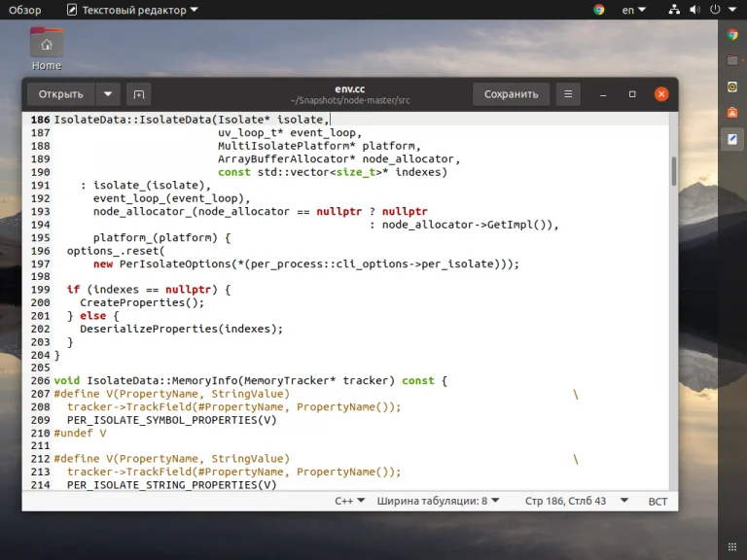Viewport: 747px width, 560px height.
Task: Click the Chrome indicator in the top panel
Action: (x=599, y=10)
